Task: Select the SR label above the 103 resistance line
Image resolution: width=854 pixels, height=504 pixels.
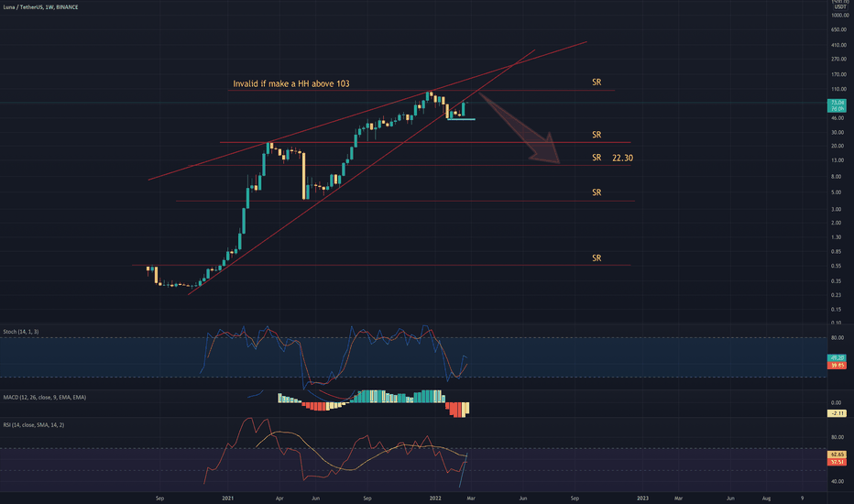Action: pos(597,82)
